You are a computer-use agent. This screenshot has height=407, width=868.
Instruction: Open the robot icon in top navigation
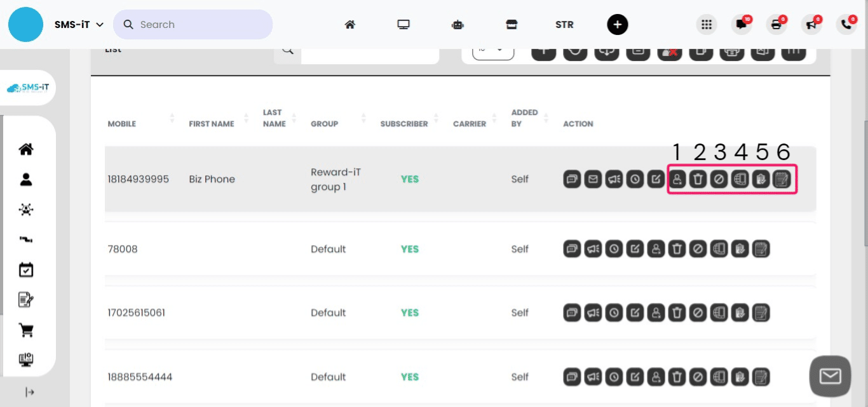tap(458, 25)
